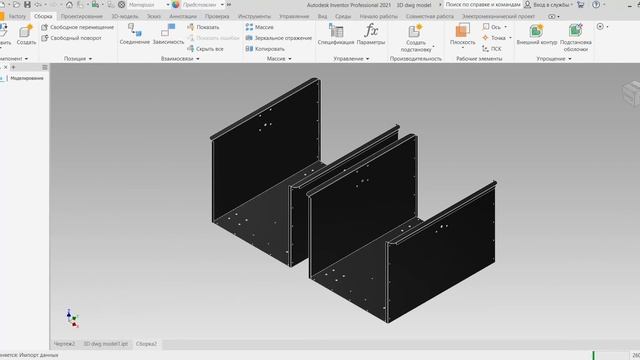
Task: Open the Ось dropdown arrow
Action: 506,27
